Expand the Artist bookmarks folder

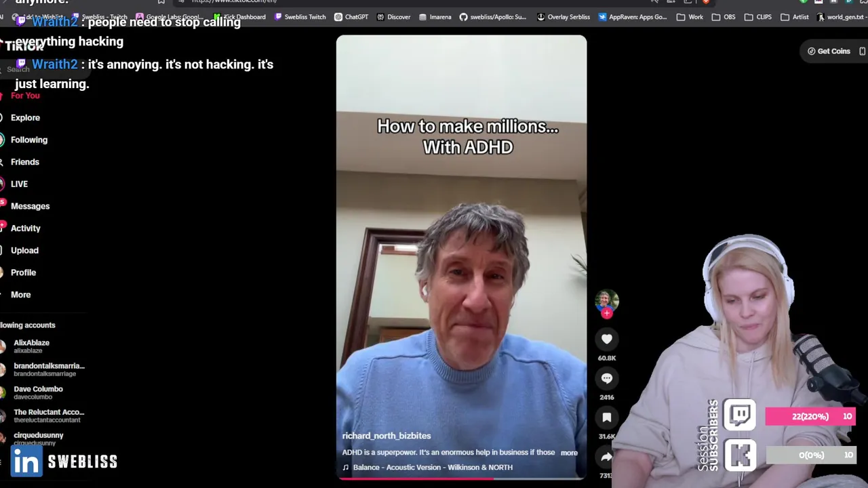[x=794, y=17]
